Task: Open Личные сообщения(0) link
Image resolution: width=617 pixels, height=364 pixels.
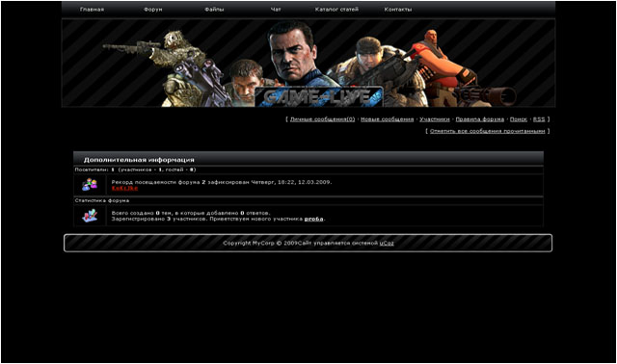Action: (322, 119)
